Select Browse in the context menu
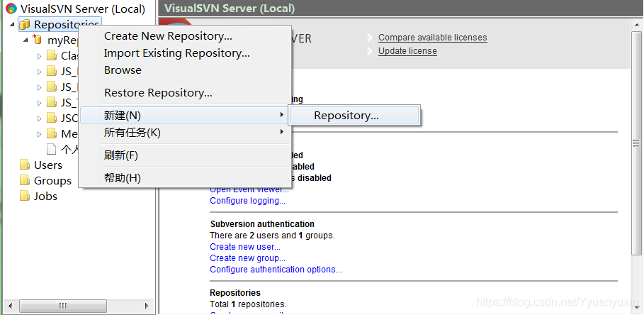The image size is (644, 315). [x=185, y=70]
